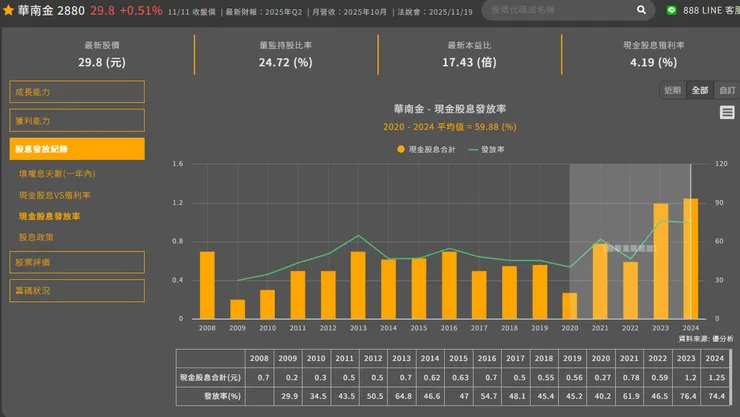
Task: Switch chart range to 全部
Action: point(700,90)
